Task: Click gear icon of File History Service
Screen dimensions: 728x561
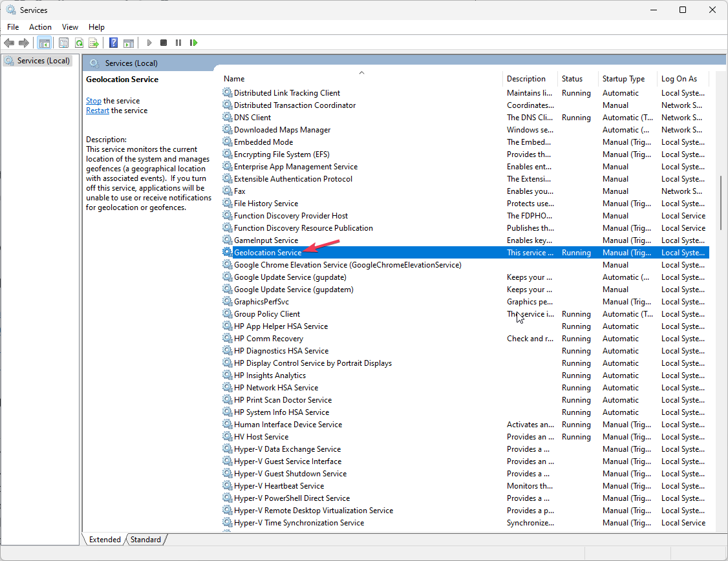Action: pos(227,203)
